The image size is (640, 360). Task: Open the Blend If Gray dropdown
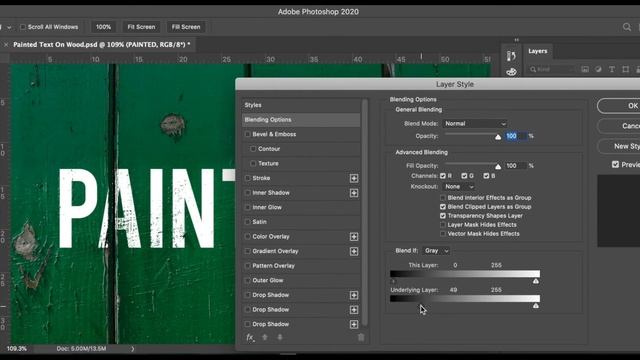[x=436, y=251]
